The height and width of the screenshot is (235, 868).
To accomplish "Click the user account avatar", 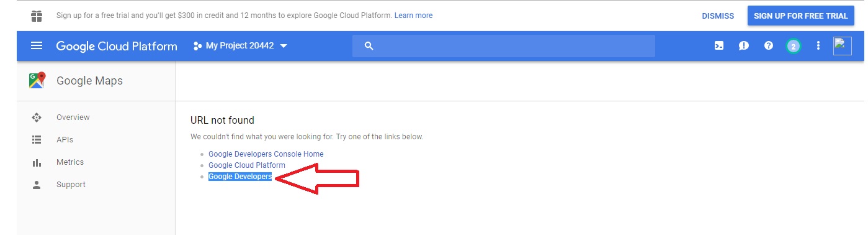I will click(x=843, y=46).
